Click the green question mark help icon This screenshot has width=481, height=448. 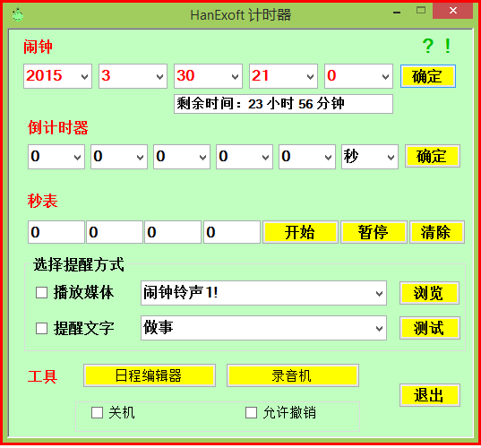pos(427,47)
